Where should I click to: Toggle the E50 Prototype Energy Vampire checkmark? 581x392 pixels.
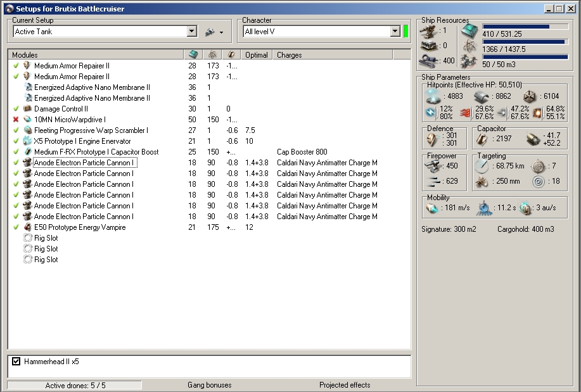coord(16,227)
